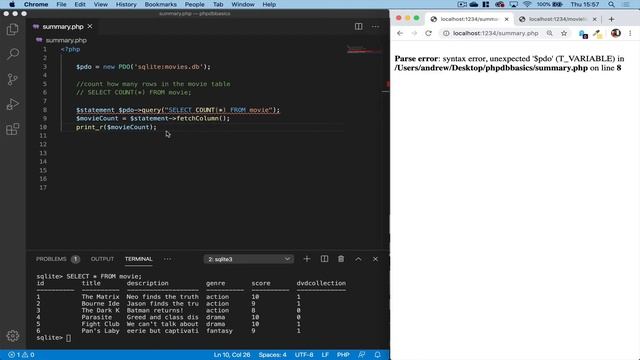Screen dimensions: 640x360
Task: Open the Chrome application menu
Action: (36, 4)
